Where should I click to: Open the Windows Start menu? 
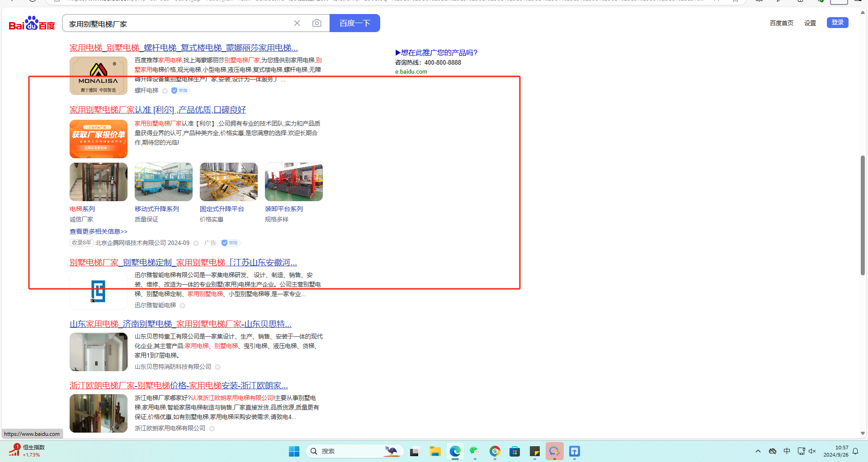[x=294, y=451]
